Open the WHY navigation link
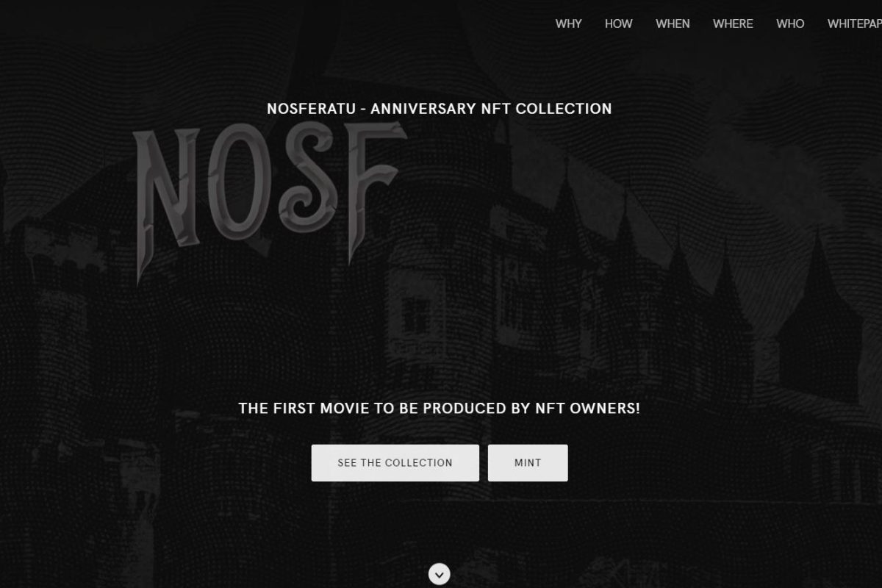882x588 pixels. coord(568,24)
